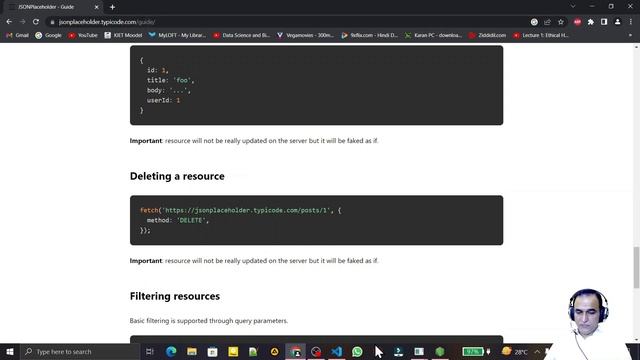Reload the JSONPlaceholder guide page
This screenshot has height=360, width=640.
click(x=36, y=22)
